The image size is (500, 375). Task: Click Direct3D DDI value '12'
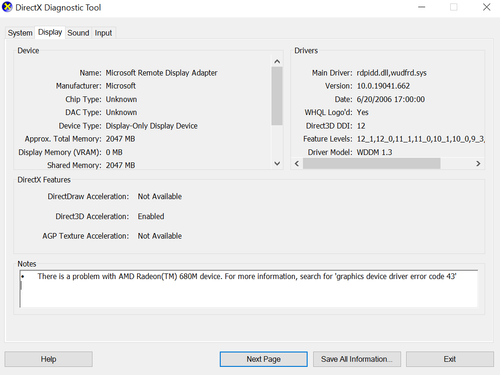[x=361, y=126]
